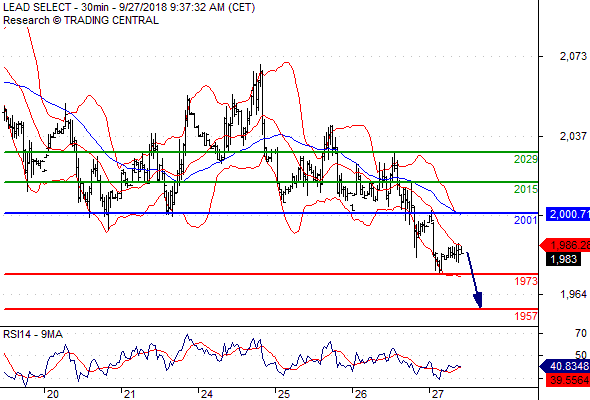Click the date axis label 26

360,394
